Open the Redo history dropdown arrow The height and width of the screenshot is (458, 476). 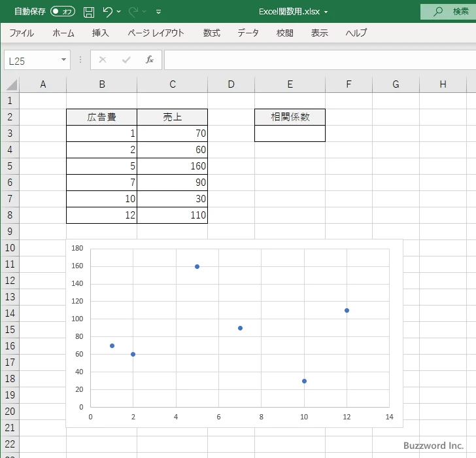[144, 12]
